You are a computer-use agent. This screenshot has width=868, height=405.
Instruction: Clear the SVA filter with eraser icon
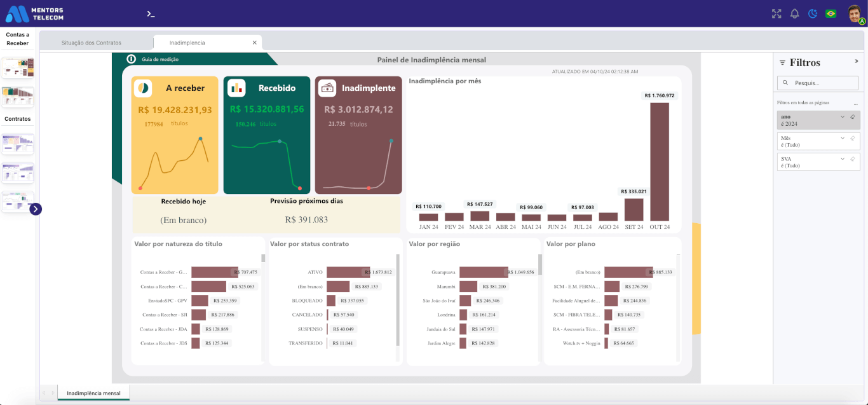point(853,159)
